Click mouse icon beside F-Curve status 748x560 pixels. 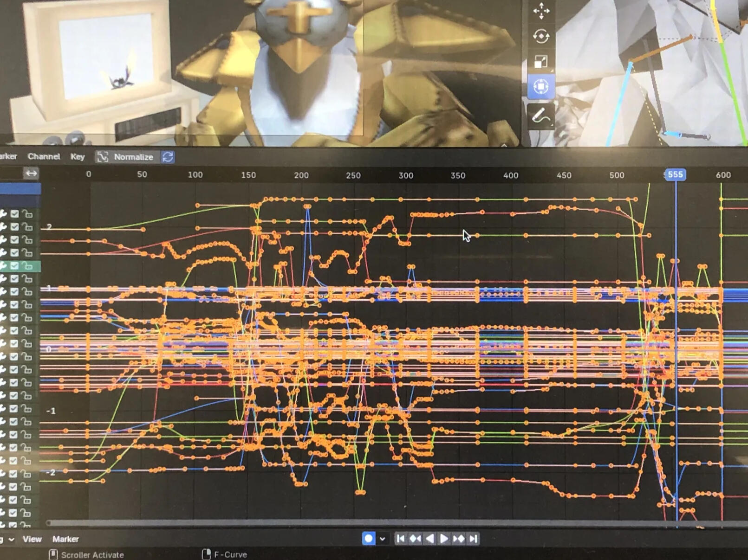coord(206,554)
